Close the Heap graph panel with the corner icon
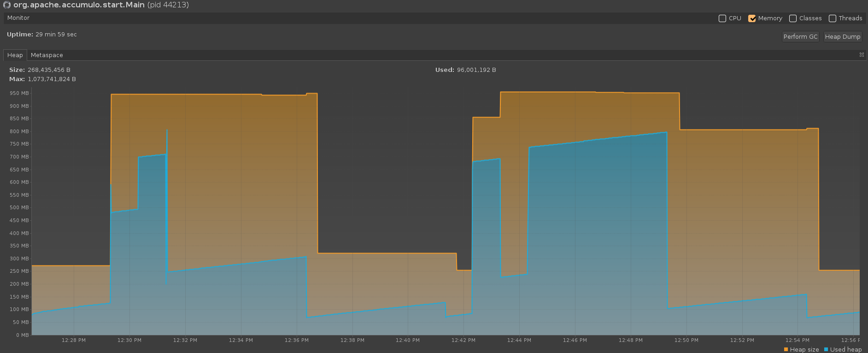 (862, 55)
